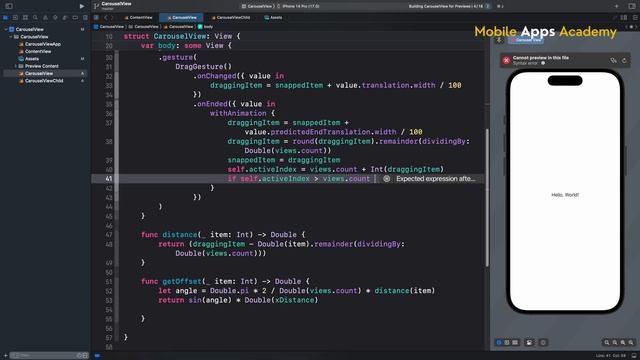The height and width of the screenshot is (360, 640).
Task: Open the Report navigator icon
Action: (x=85, y=18)
